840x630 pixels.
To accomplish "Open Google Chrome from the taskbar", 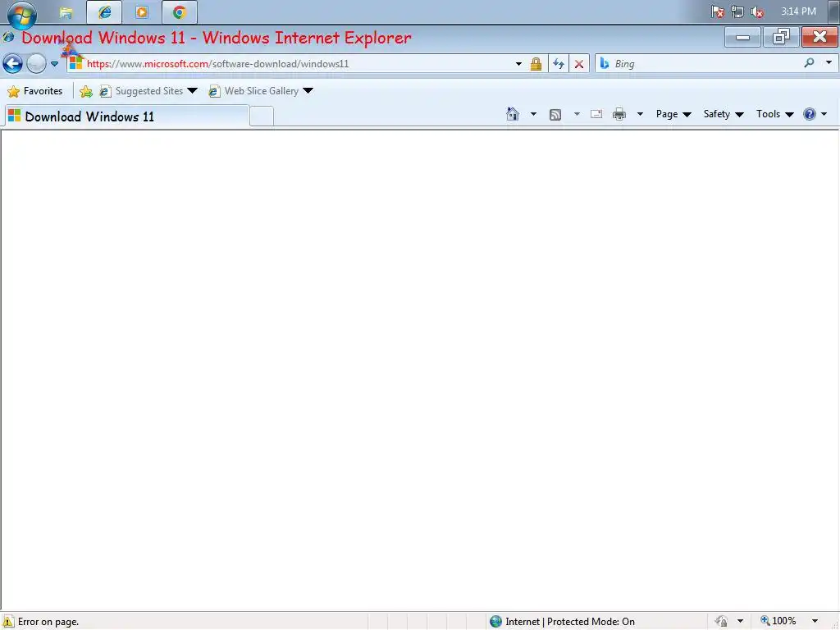I will (x=180, y=12).
